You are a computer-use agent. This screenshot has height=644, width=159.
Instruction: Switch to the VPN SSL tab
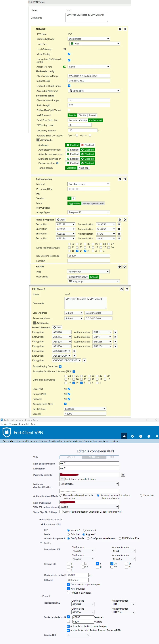point(71,457)
